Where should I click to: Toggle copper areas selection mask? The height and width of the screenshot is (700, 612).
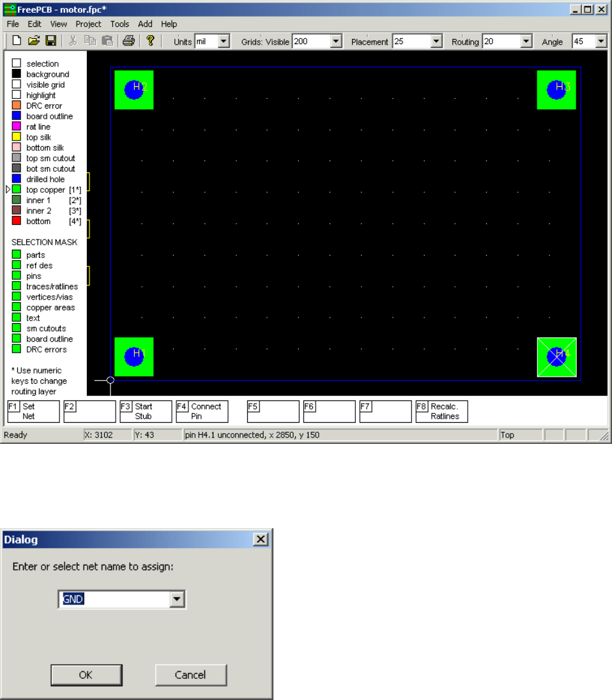(17, 307)
